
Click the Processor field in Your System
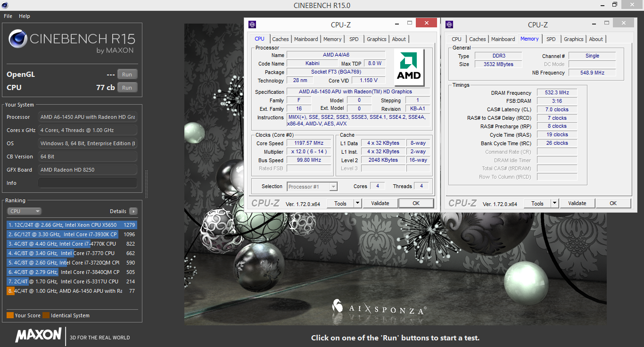(88, 117)
